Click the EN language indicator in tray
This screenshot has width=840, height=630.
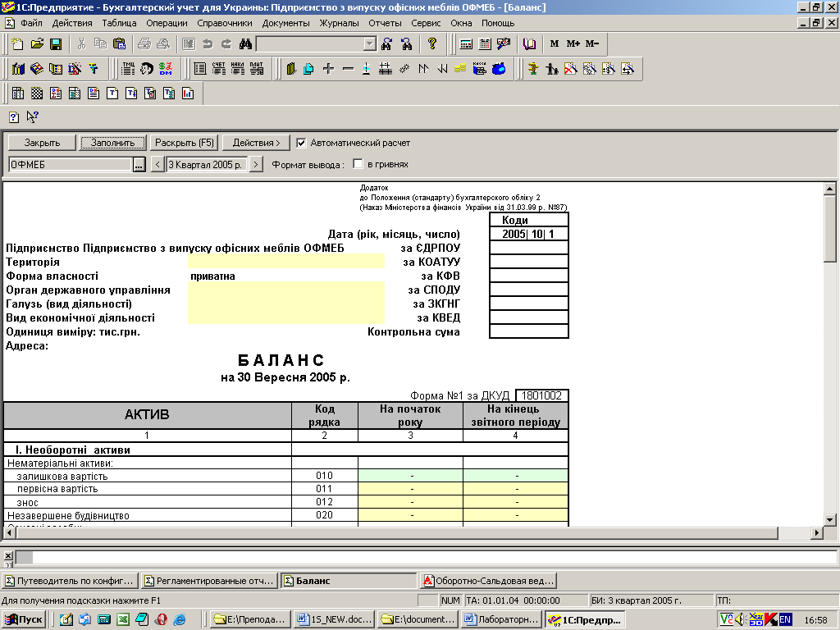[x=785, y=620]
